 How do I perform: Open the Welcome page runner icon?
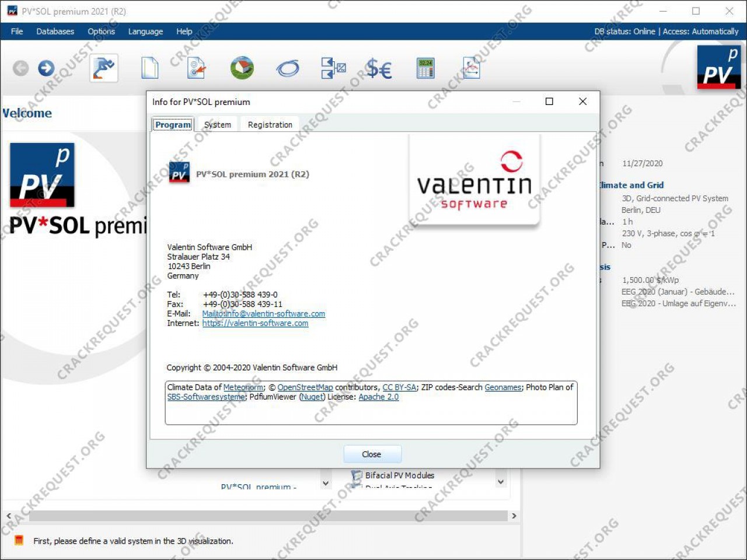[104, 68]
